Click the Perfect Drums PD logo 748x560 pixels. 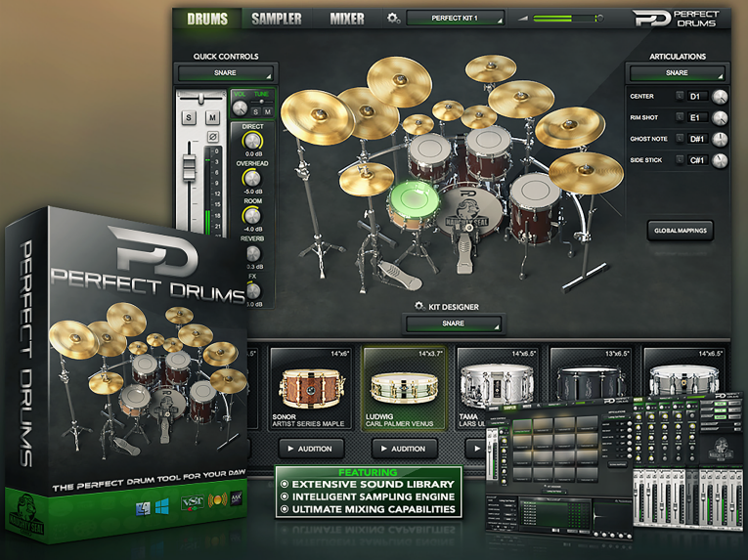(x=677, y=19)
